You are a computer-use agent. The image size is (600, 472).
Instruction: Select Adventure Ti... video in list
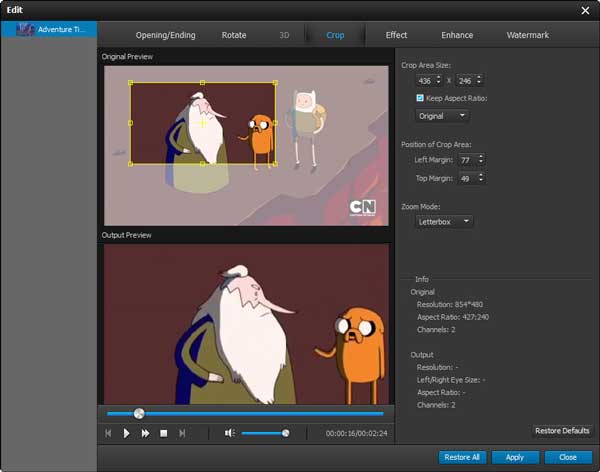point(49,29)
